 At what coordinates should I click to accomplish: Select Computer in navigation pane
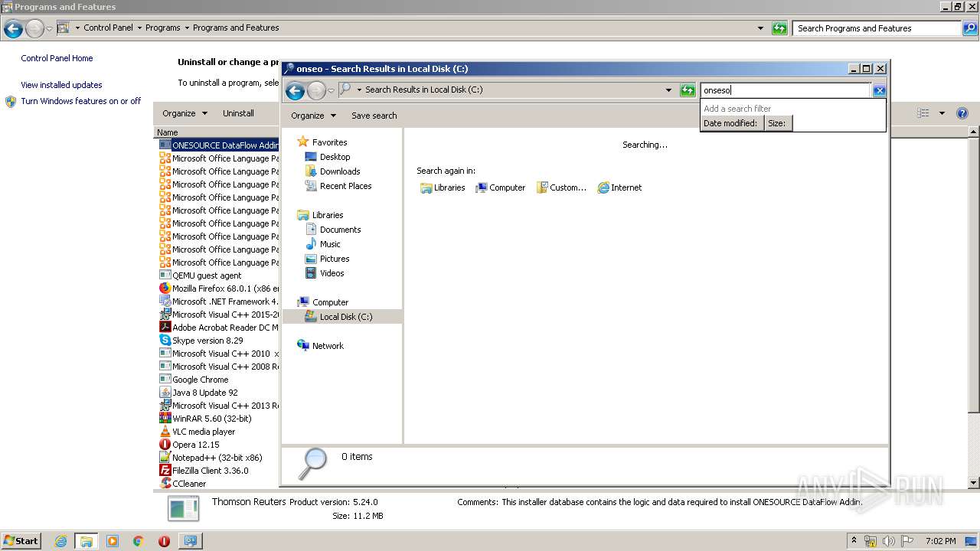[330, 302]
